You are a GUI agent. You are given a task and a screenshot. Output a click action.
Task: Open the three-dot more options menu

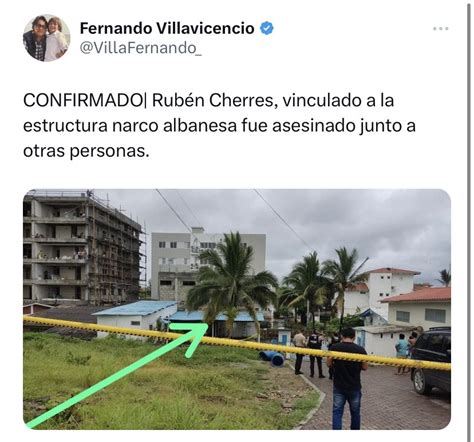[441, 29]
